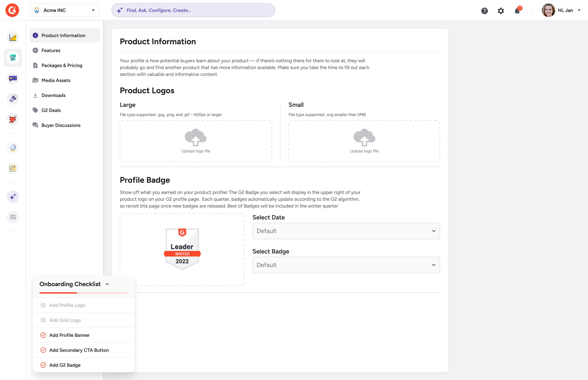Open the Media Assets section
The width and height of the screenshot is (588, 380).
[56, 80]
